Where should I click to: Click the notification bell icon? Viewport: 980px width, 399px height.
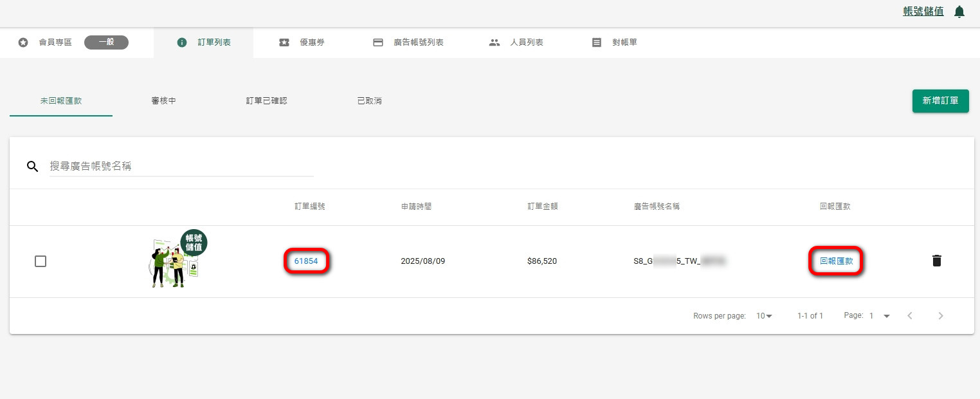959,12
